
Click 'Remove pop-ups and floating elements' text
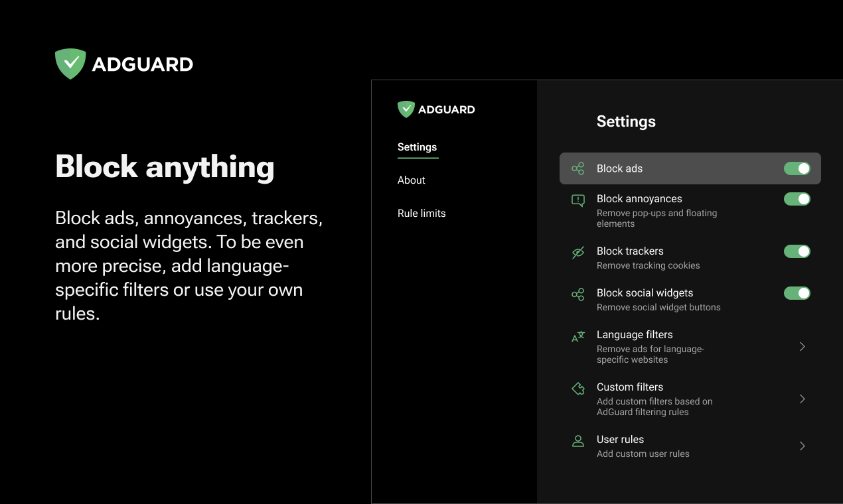coord(656,218)
